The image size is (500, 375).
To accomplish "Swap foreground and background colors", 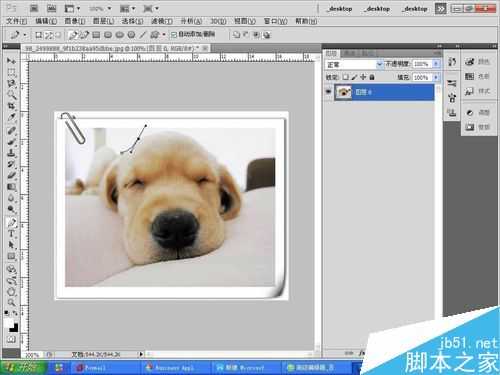I will (15, 313).
